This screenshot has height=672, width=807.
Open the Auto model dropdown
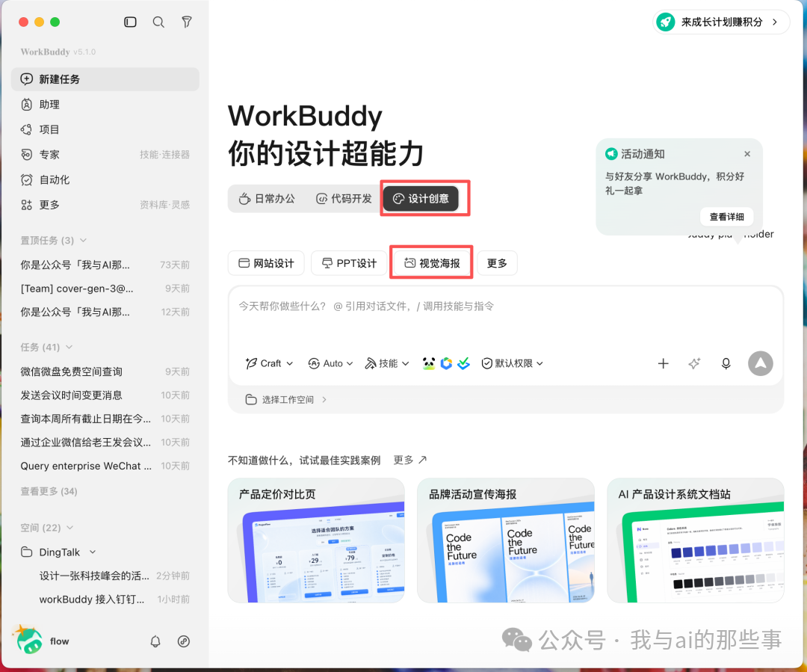pos(330,363)
